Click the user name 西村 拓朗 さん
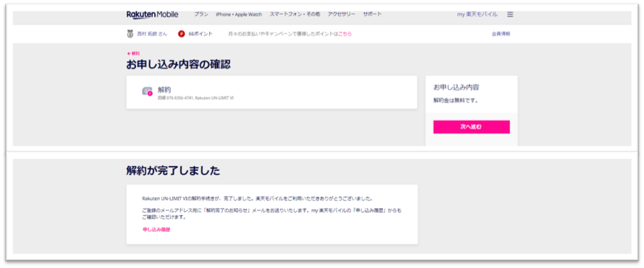 point(152,34)
